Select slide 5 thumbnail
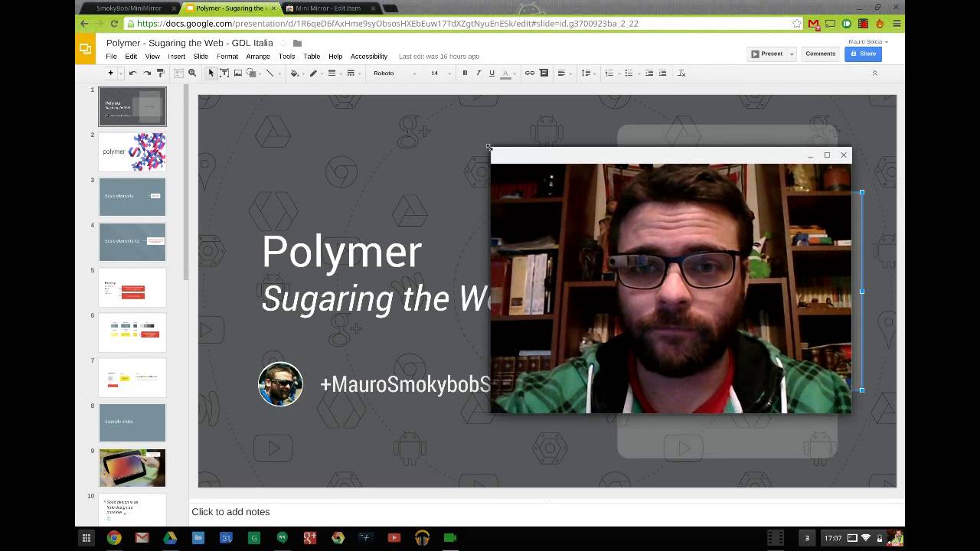The width and height of the screenshot is (980, 551). (x=132, y=287)
